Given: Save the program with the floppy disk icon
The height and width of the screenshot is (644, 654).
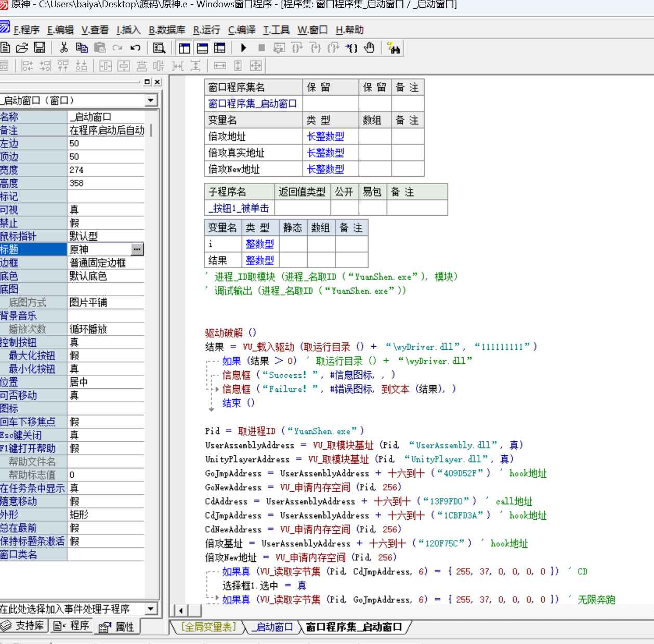Looking at the screenshot, I should pyautogui.click(x=40, y=48).
